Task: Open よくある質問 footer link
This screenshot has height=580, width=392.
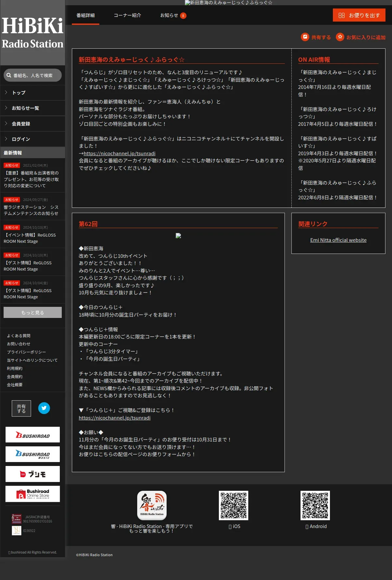Action: (x=19, y=336)
